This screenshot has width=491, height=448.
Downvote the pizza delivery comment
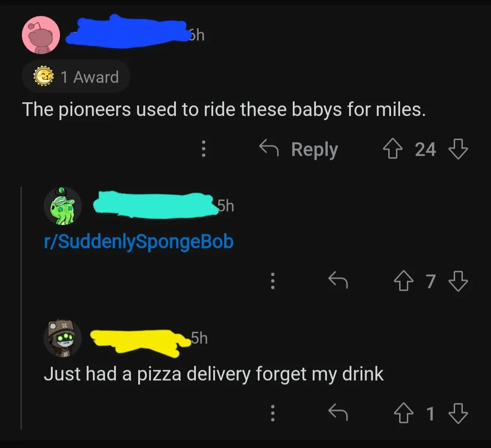point(458,413)
